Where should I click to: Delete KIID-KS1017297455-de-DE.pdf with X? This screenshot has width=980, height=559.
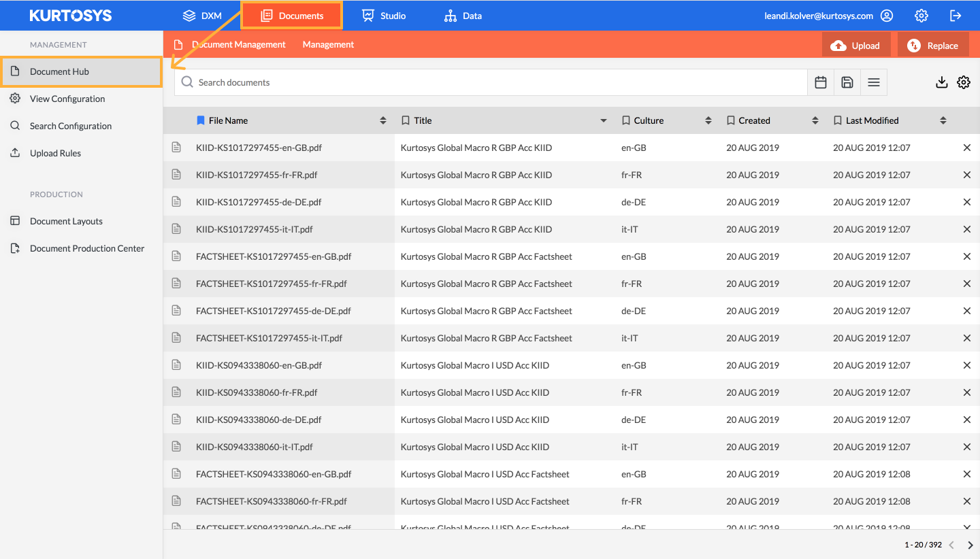pyautogui.click(x=967, y=202)
